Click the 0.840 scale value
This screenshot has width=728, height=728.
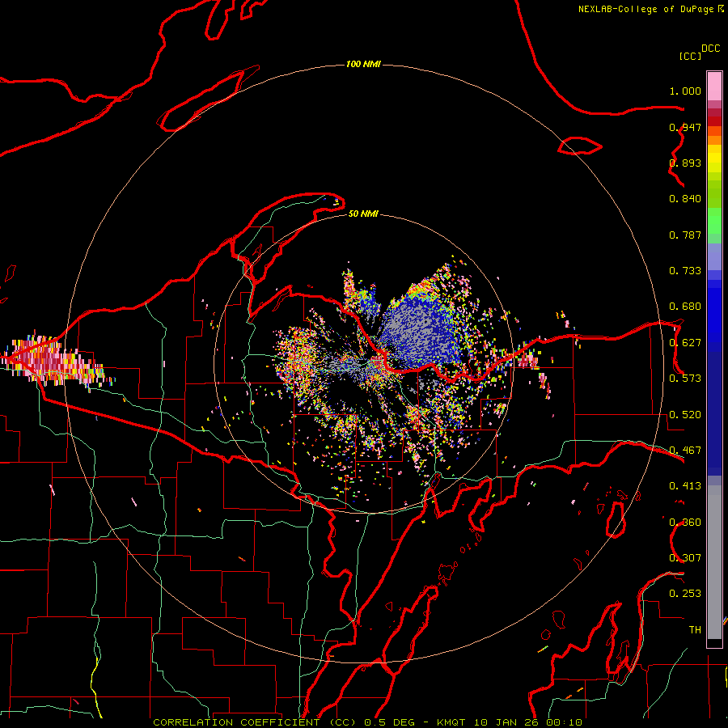click(685, 199)
